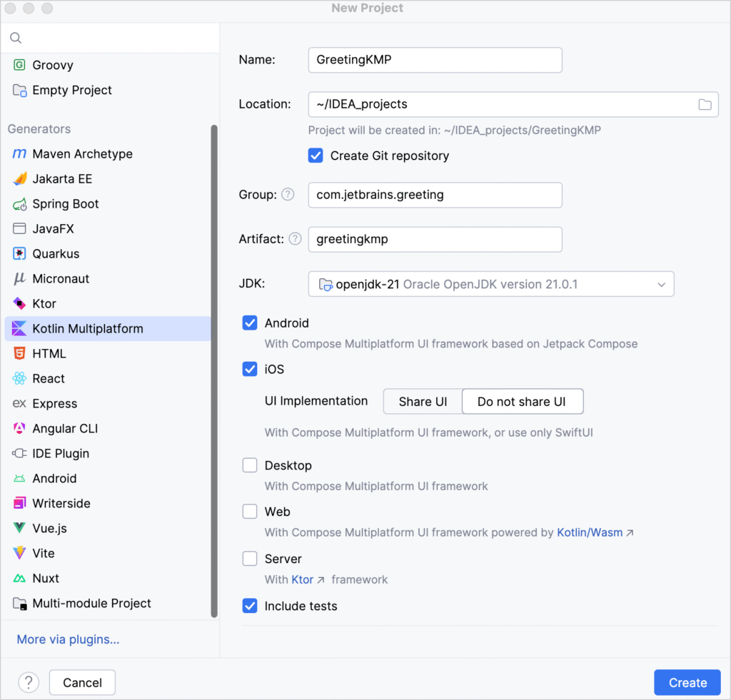This screenshot has width=731, height=700.
Task: Click the React atom icon
Action: (x=19, y=379)
